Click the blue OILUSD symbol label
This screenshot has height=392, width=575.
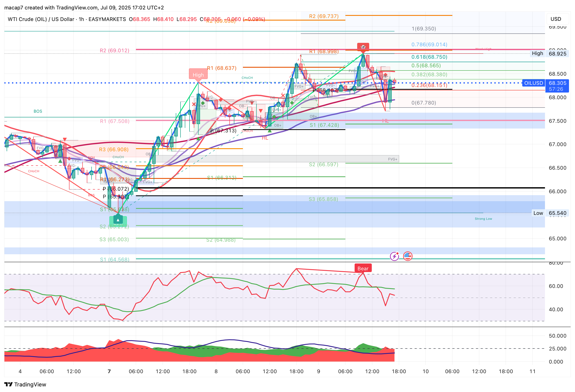pyautogui.click(x=533, y=83)
